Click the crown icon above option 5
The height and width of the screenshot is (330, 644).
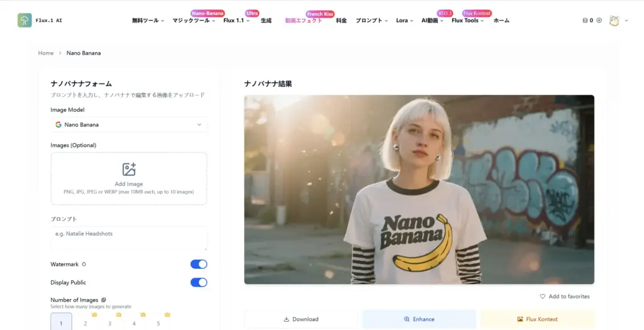(x=167, y=315)
